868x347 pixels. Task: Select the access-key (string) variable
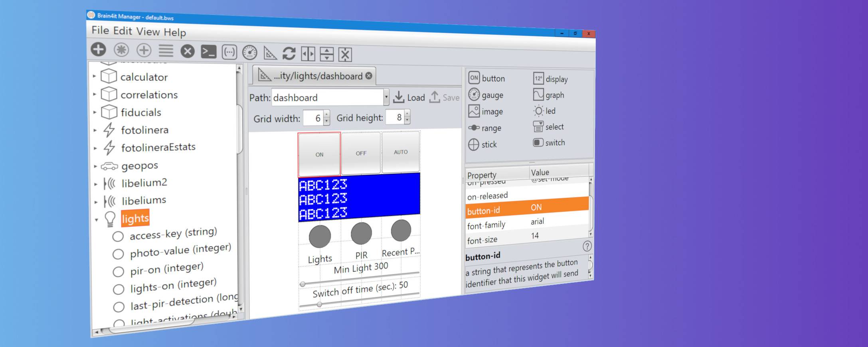[173, 234]
